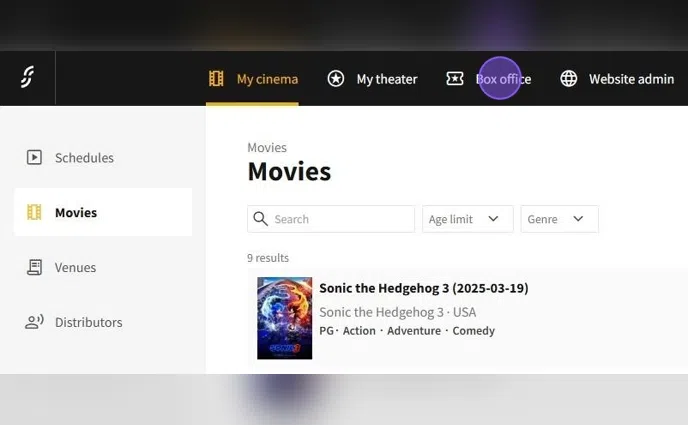Click the ticket icon beside Box office
688x425 pixels.
click(x=455, y=79)
